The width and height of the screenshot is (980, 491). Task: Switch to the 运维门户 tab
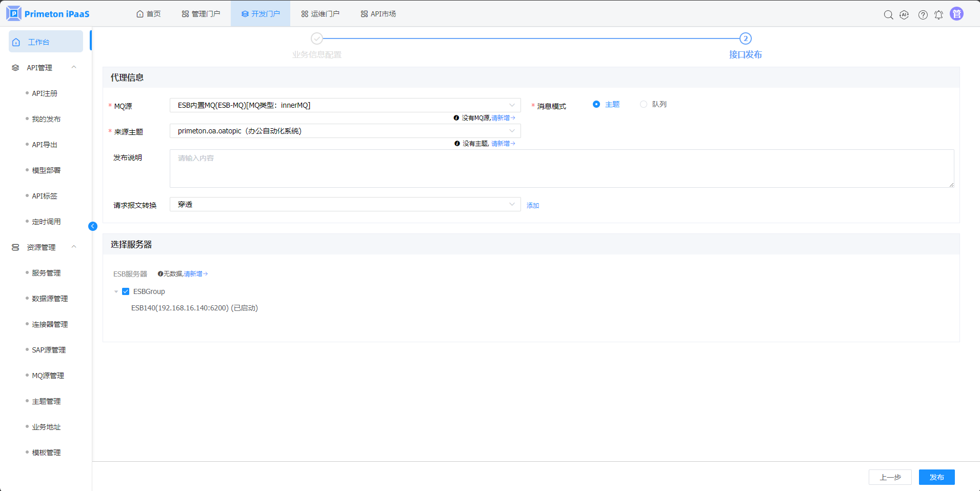320,14
